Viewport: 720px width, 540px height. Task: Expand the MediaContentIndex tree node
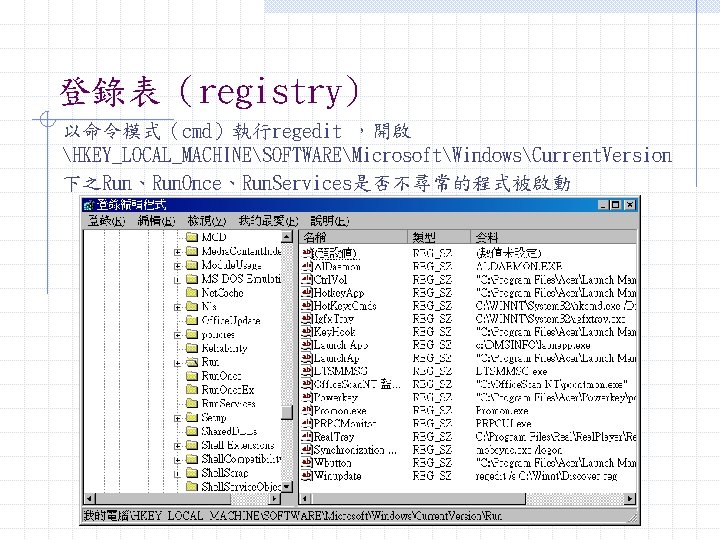click(x=178, y=252)
